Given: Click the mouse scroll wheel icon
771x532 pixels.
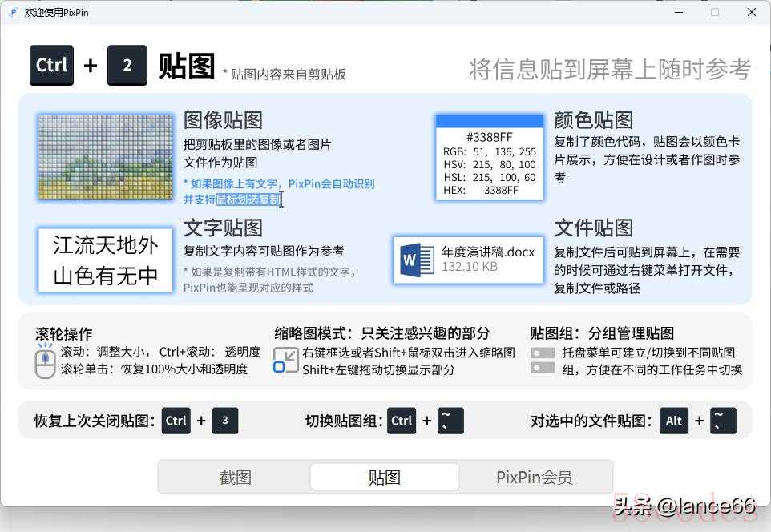Looking at the screenshot, I should coord(45,361).
